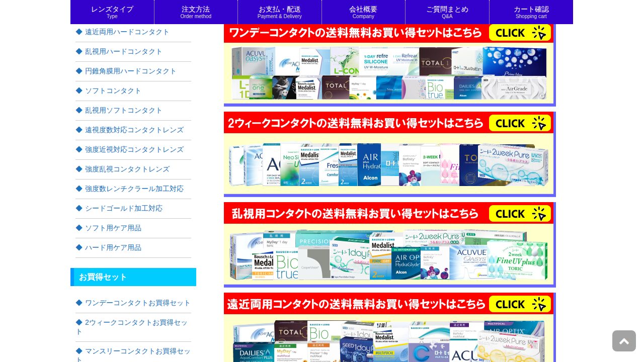Click the 乱視用コンタクトの送料無料 banner title
Screen dimensions: 644x362
coord(355,214)
